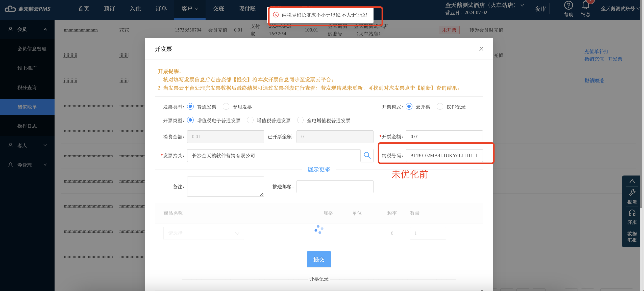
Task: Click the 发票抬头 input field
Action: coord(274,155)
